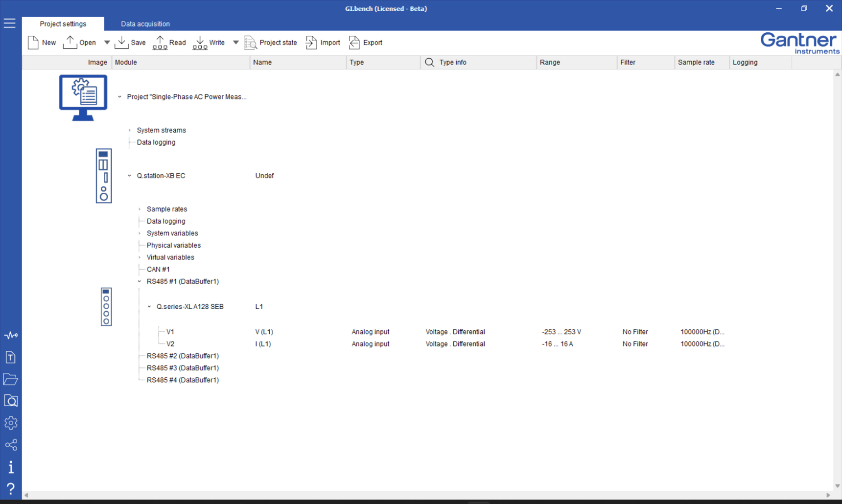Viewport: 842px width, 504px height.
Task: Click the Image column header
Action: click(67, 62)
